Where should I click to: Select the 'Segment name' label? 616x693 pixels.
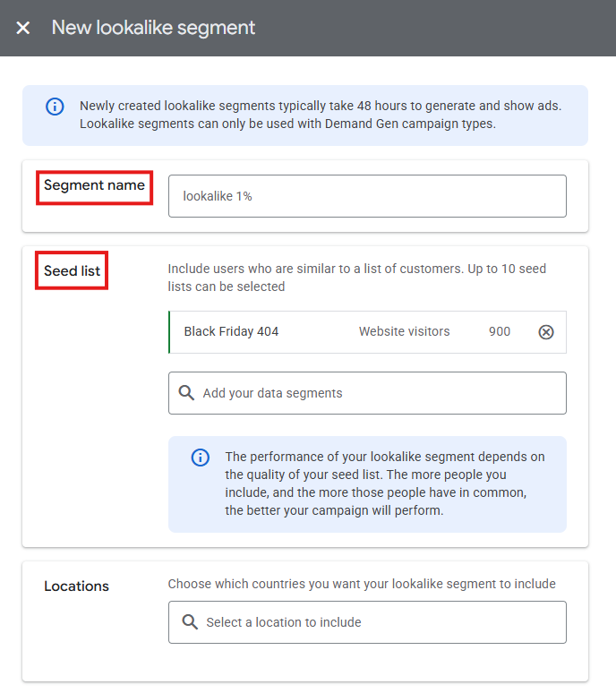[94, 186]
